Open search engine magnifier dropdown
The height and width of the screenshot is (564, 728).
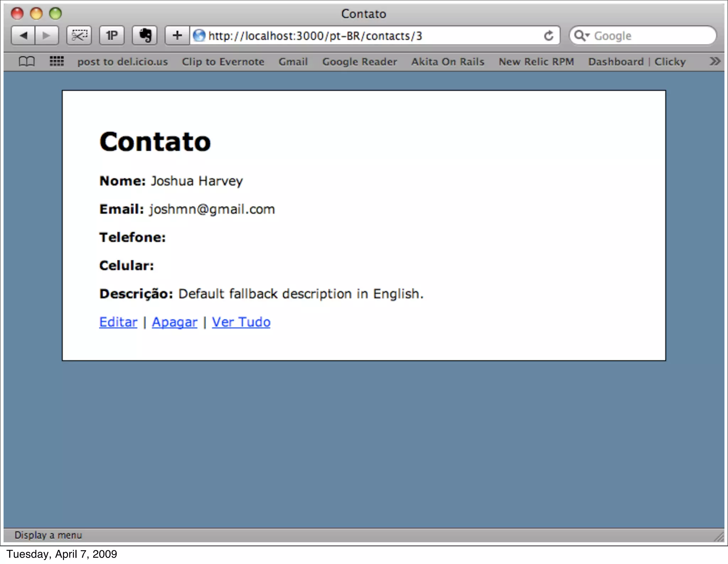pos(582,36)
